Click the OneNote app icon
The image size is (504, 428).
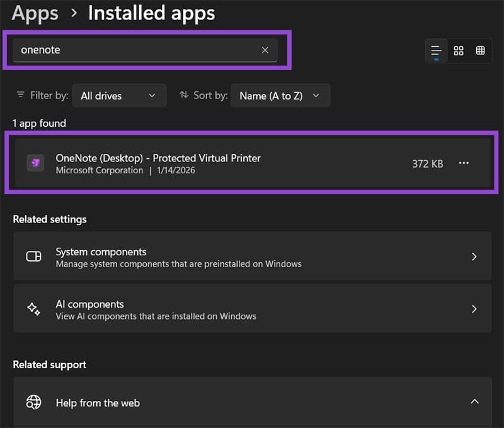[37, 163]
